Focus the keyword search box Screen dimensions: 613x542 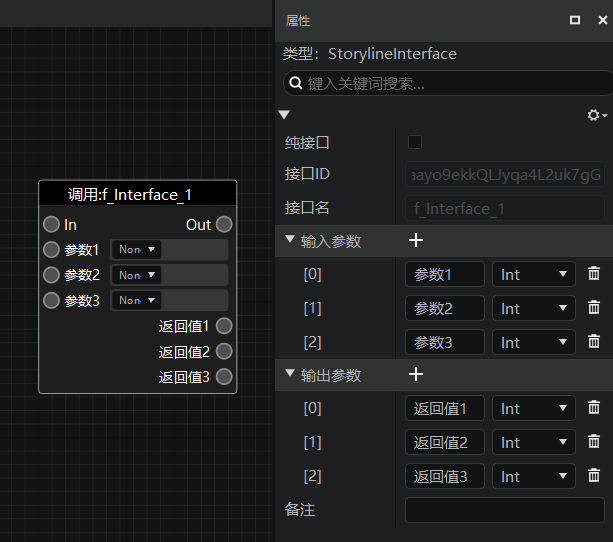tap(448, 83)
